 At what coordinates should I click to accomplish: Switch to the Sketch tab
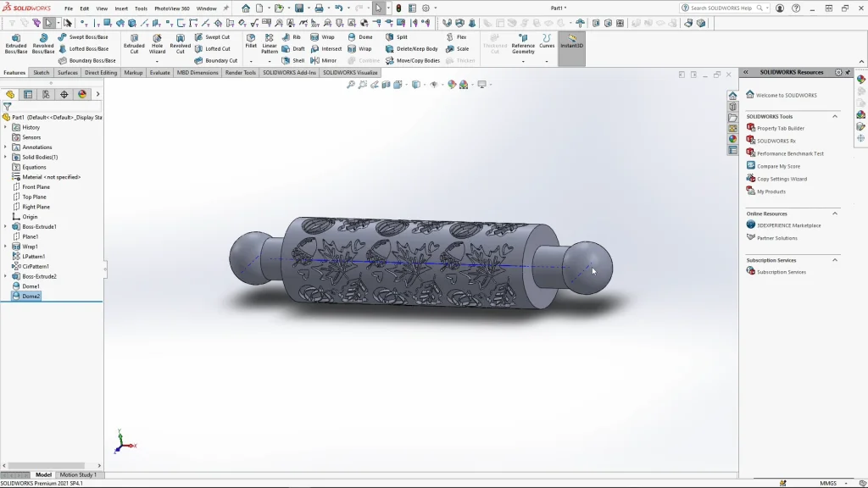point(41,73)
